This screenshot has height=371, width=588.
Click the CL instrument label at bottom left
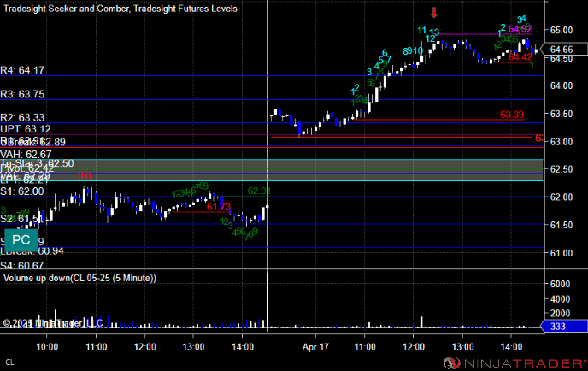tap(9, 362)
